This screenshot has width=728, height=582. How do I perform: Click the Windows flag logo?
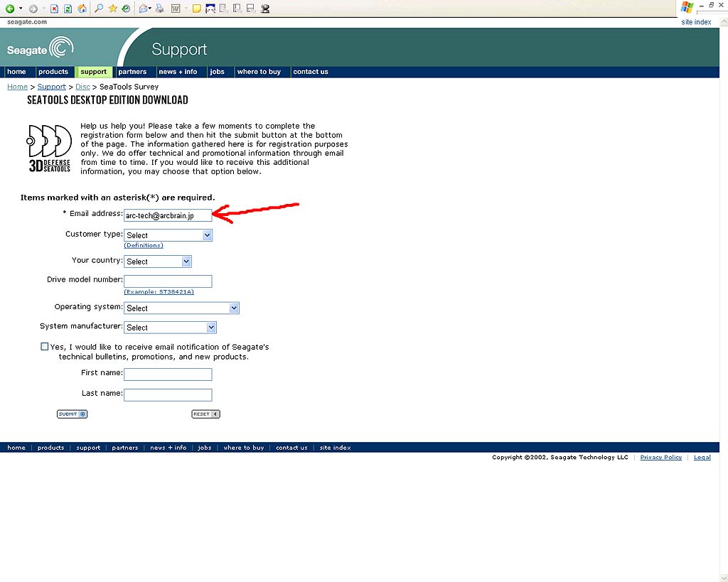[687, 7]
